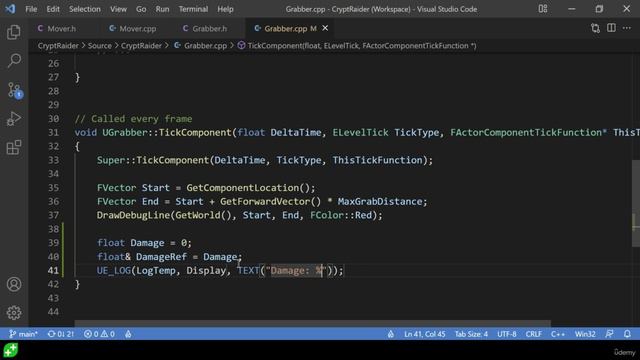640x360 pixels.
Task: Click the MaxGrabDistance identifier
Action: [x=380, y=201]
